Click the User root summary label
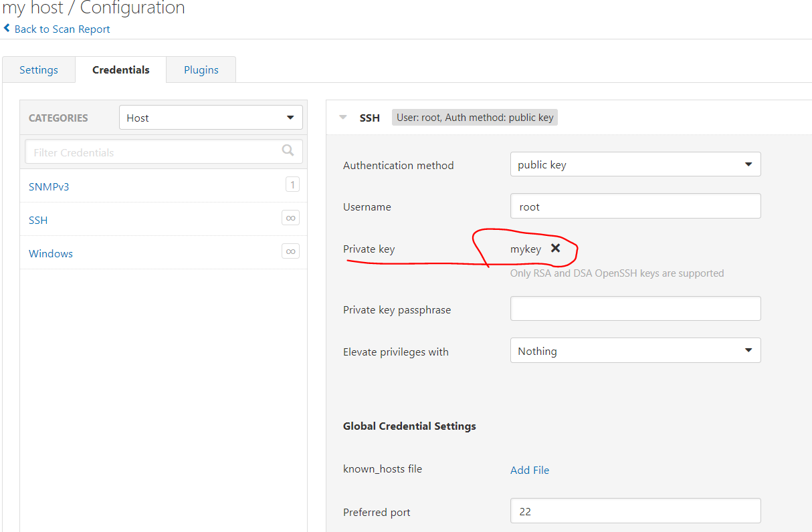 point(475,118)
